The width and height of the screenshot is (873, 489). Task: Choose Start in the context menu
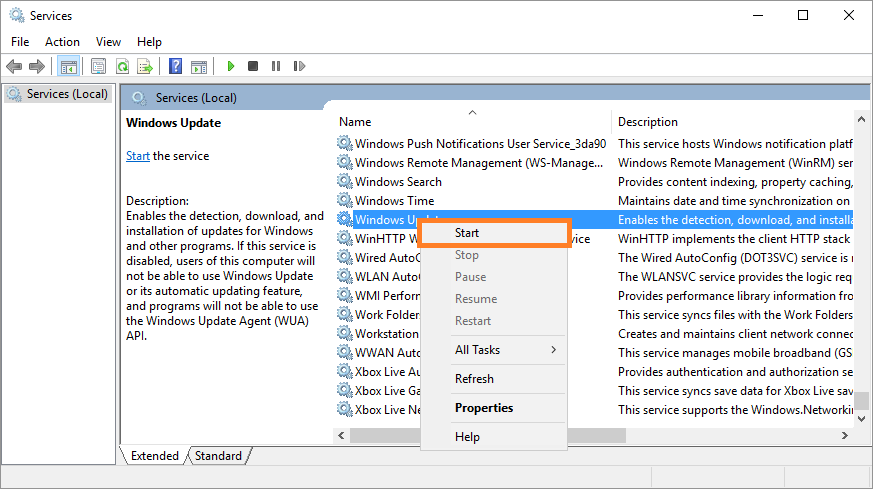click(x=494, y=233)
